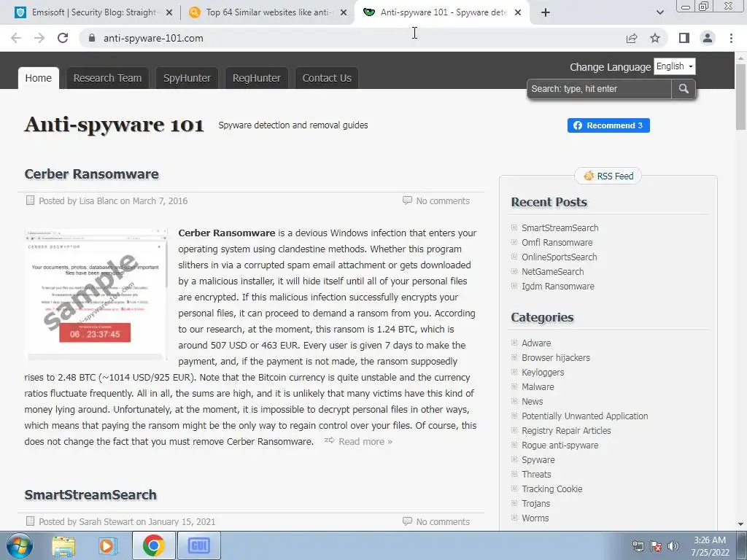Switch to the Top 64 Similar websites tab
This screenshot has width=747, height=560.
point(268,12)
